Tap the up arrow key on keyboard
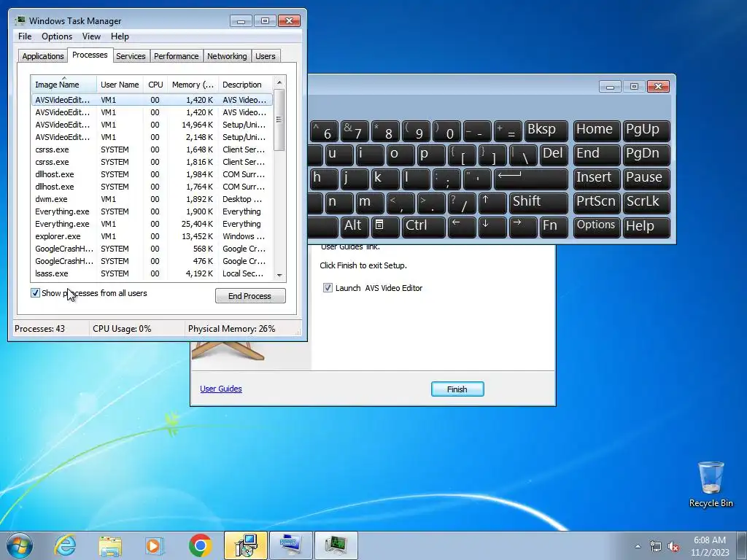 [x=492, y=203]
